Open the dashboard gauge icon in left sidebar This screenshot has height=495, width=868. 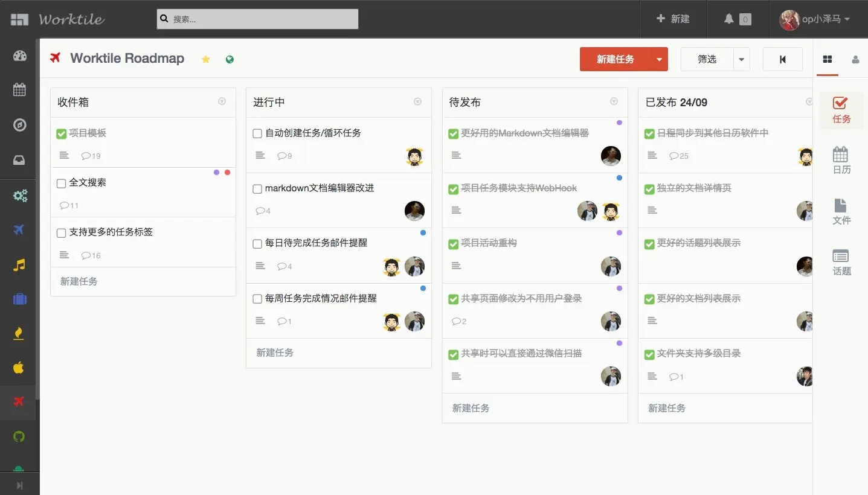[19, 56]
